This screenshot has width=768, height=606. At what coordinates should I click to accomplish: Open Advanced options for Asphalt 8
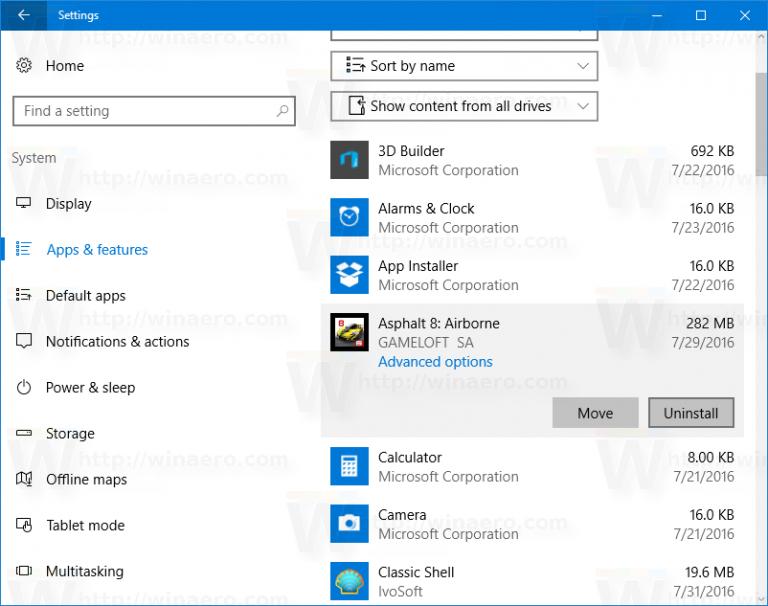coord(435,362)
